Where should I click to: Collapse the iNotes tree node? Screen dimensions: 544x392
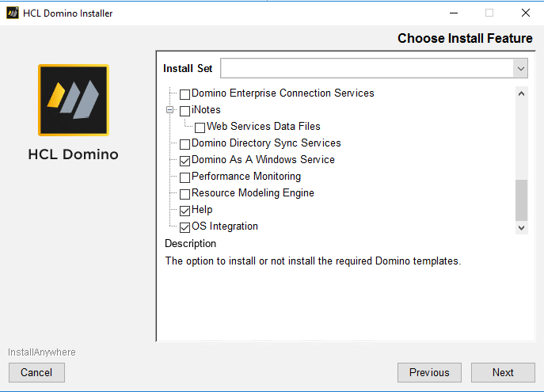(169, 110)
